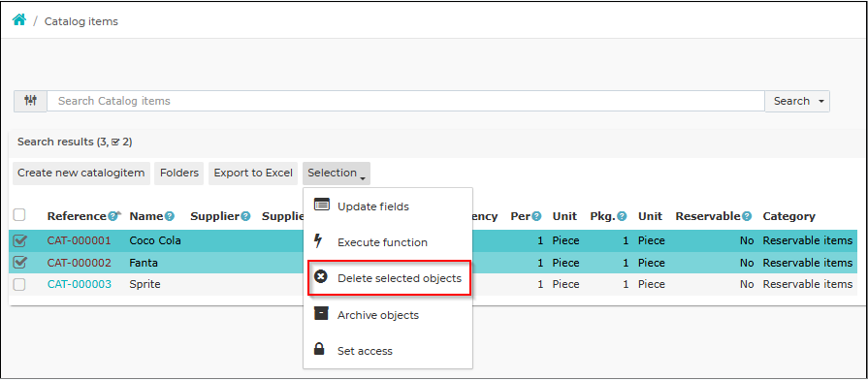The image size is (868, 380).
Task: Sort by the Name column header
Action: click(x=146, y=216)
